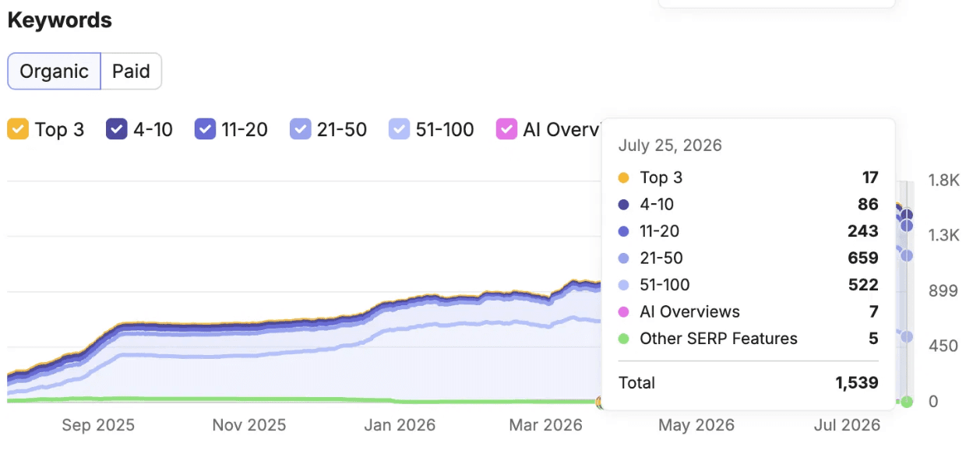The height and width of the screenshot is (450, 980).
Task: Click the Sep 2025 axis label
Action: [x=97, y=425]
